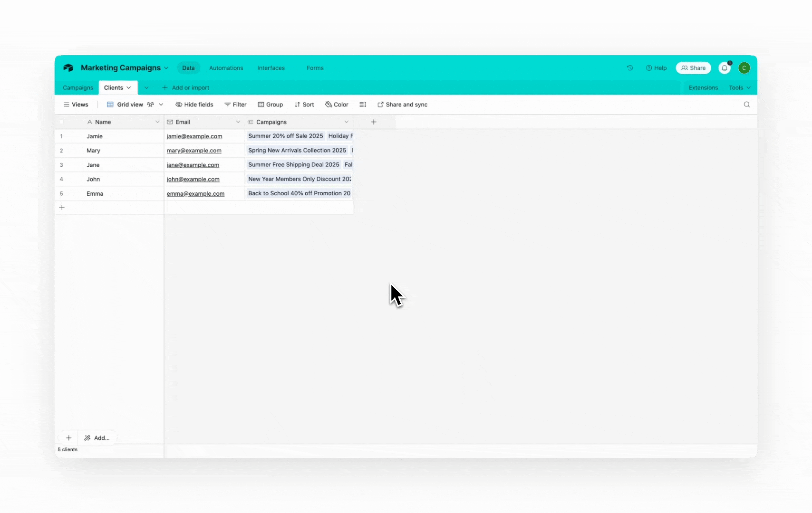812x513 pixels.
Task: Open the search in this view
Action: pyautogui.click(x=746, y=104)
